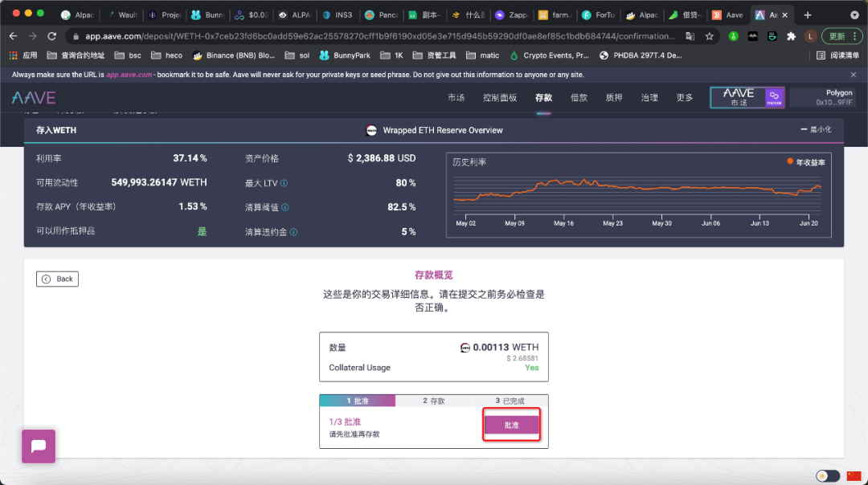Open the AAVE logo homepage link
Viewport: 868px width, 485px height.
pos(33,97)
